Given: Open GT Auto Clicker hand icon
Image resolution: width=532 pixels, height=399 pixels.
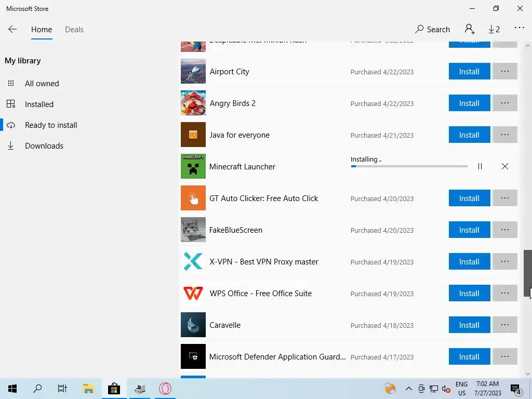Looking at the screenshot, I should click(x=193, y=198).
